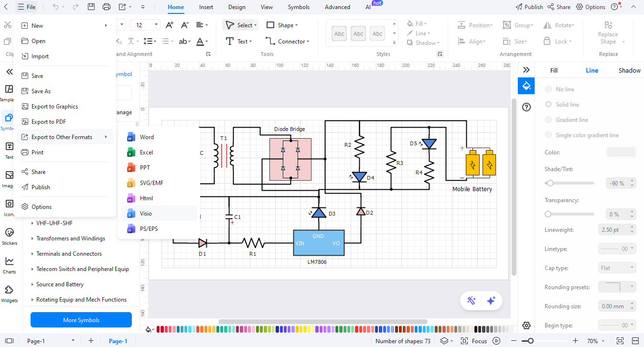Click the fit to page icon
Viewport: 644px width, 347px height.
pyautogui.click(x=620, y=341)
